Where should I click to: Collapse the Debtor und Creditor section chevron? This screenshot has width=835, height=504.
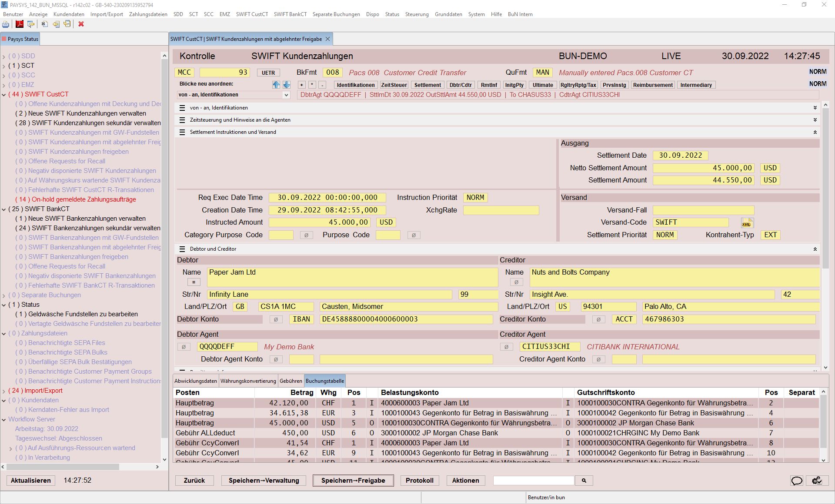click(x=815, y=249)
